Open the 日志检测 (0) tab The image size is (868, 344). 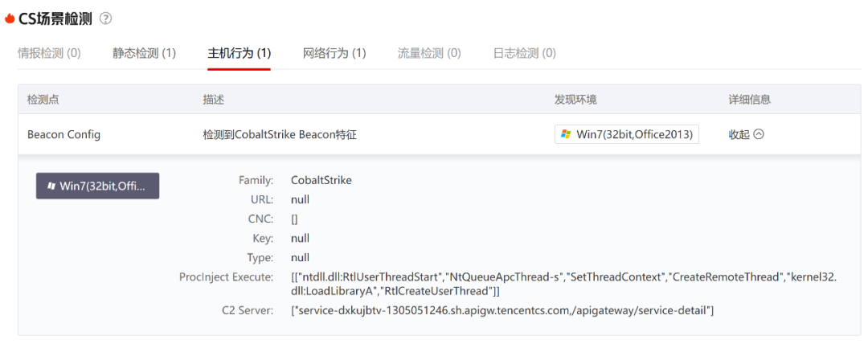pyautogui.click(x=525, y=53)
